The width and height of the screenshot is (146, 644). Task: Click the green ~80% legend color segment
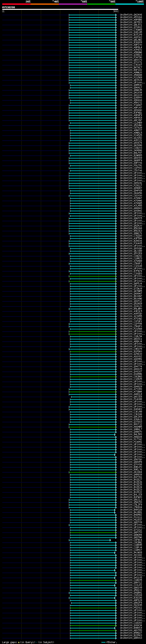tap(101, 4)
